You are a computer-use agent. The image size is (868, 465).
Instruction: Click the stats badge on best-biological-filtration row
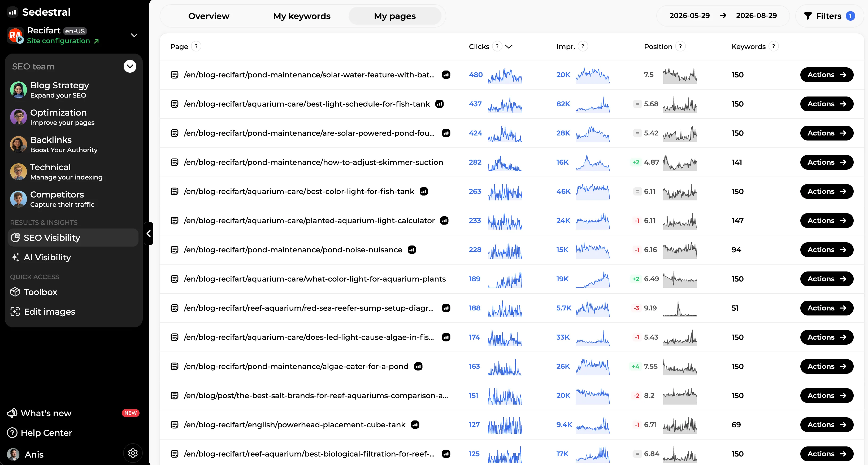tap(446, 454)
